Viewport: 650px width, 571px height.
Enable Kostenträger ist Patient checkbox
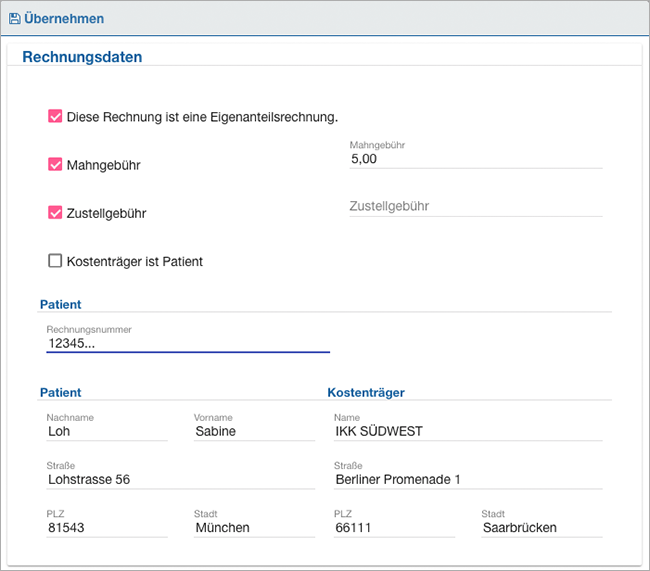[x=55, y=261]
